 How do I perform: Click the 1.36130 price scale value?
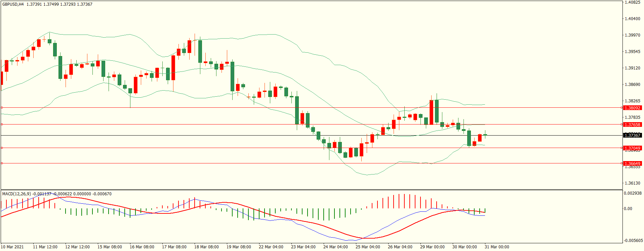click(633, 183)
